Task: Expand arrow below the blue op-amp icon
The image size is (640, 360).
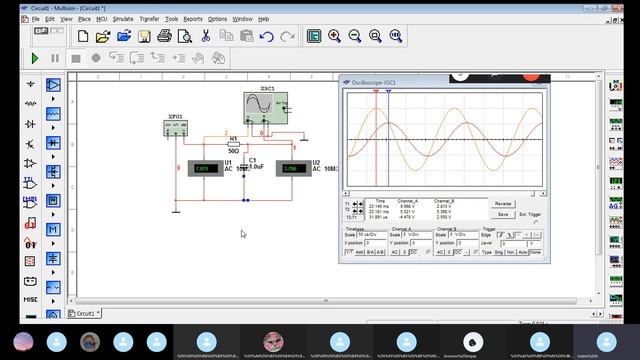Action: [53, 99]
